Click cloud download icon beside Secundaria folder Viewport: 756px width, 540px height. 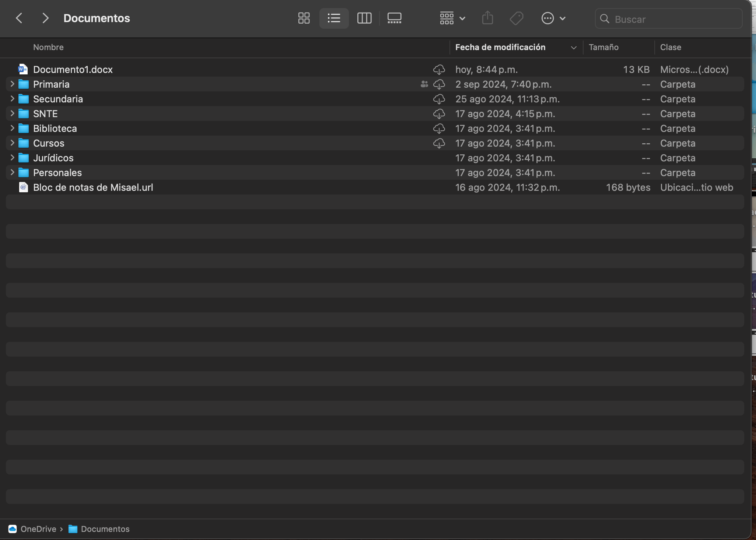tap(439, 99)
